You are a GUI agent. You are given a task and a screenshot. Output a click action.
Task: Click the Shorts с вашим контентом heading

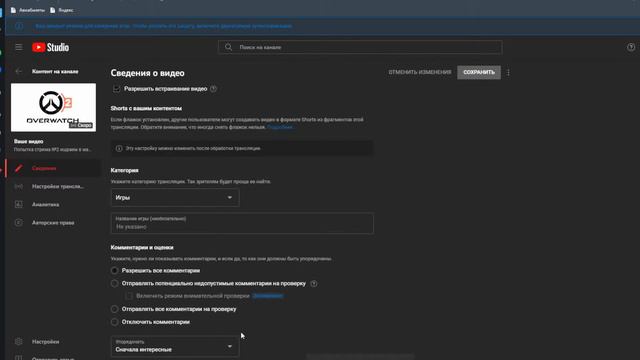(146, 109)
